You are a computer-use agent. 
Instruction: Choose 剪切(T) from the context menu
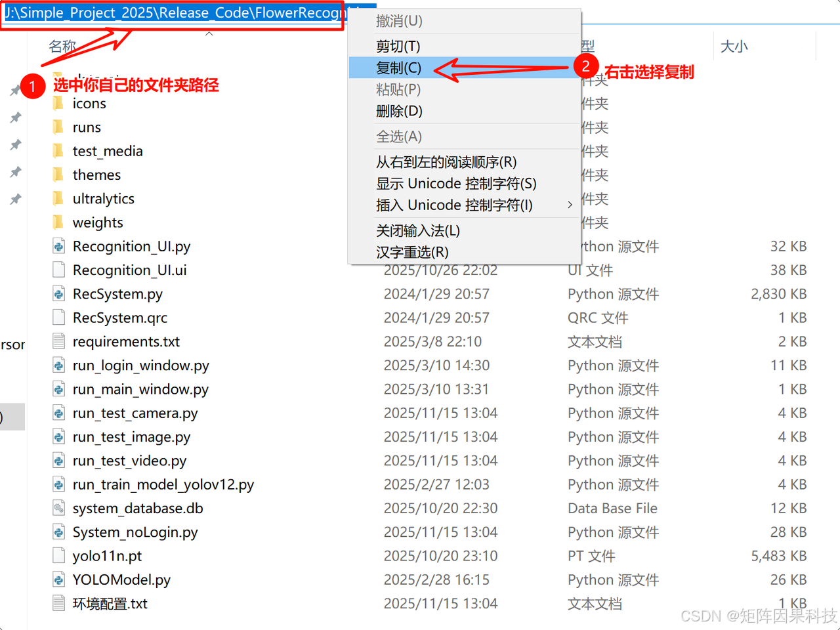[x=465, y=46]
